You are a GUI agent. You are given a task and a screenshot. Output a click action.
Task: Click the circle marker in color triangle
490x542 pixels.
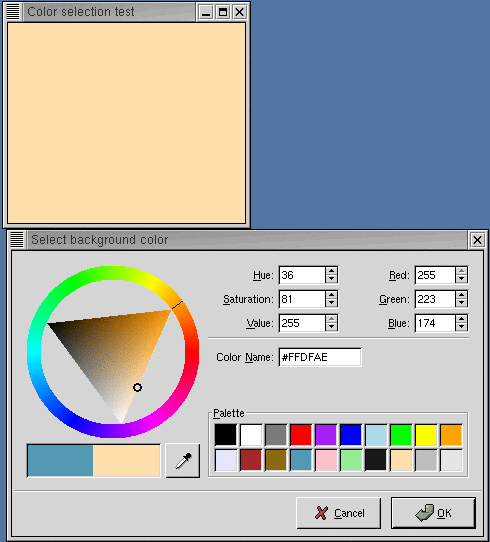pyautogui.click(x=137, y=387)
